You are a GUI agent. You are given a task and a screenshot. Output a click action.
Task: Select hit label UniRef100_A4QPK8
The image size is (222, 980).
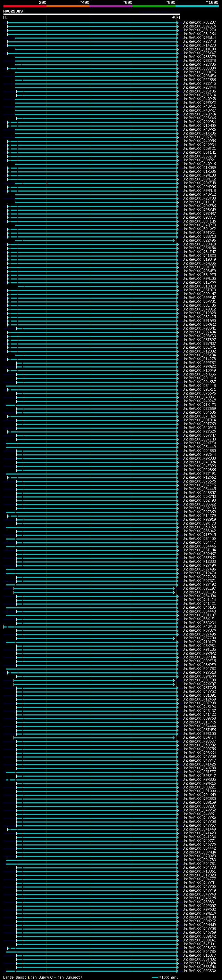199,99
